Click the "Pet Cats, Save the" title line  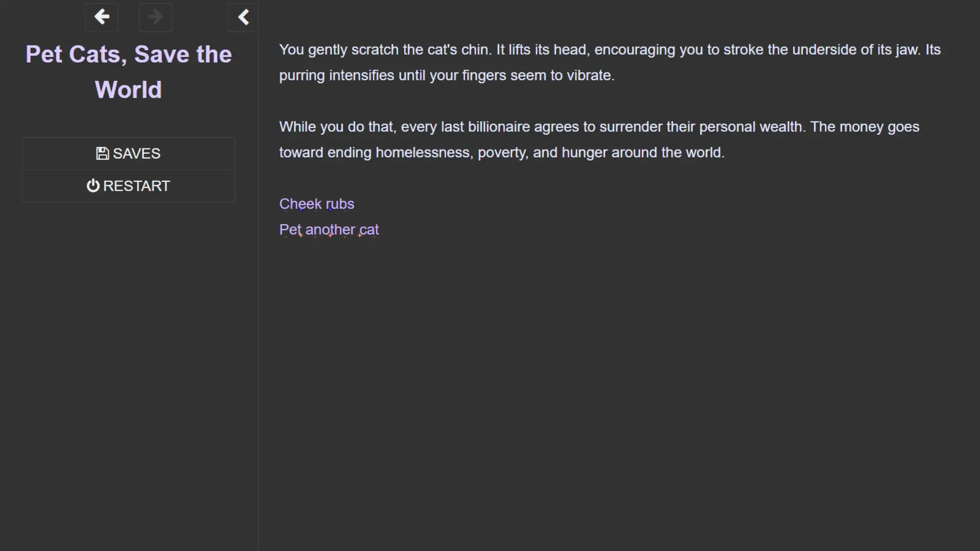tap(129, 55)
